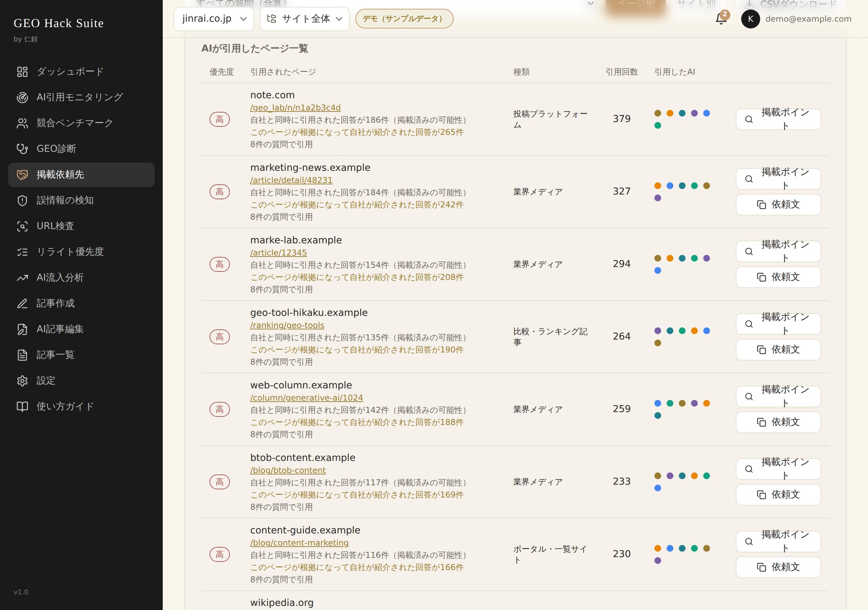Image resolution: width=868 pixels, height=610 pixels.
Task: Open GEO診断 menu item
Action: pyautogui.click(x=81, y=149)
